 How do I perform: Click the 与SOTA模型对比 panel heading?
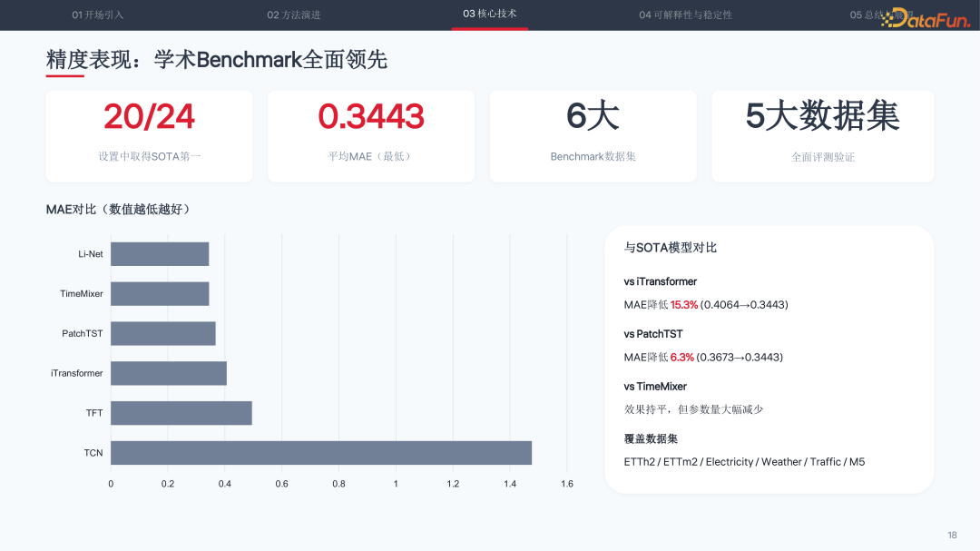point(670,248)
